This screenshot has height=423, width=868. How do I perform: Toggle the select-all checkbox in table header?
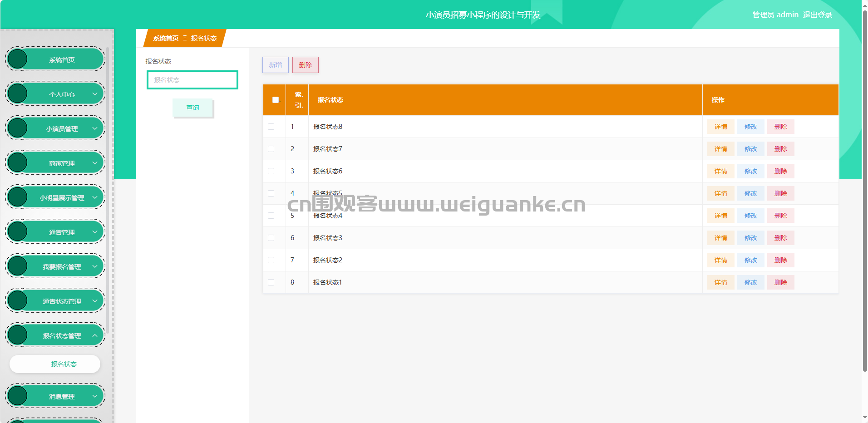(x=276, y=100)
